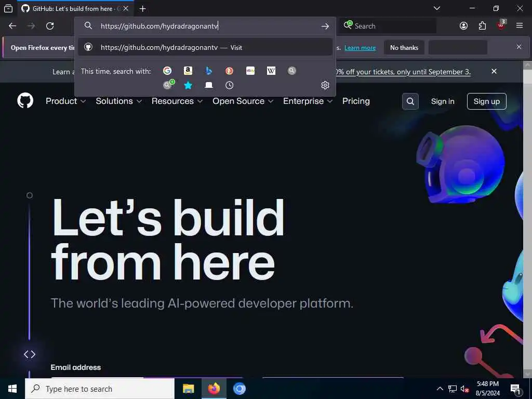Expand the Open Source menu

(x=243, y=101)
